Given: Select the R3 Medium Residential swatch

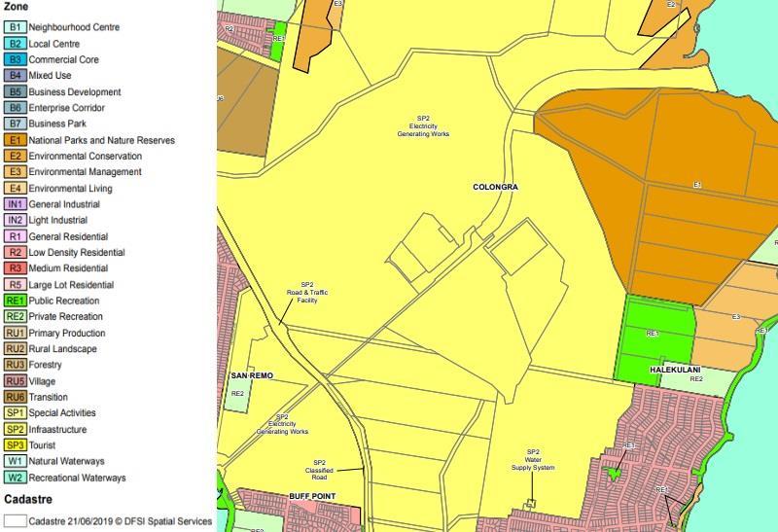Looking at the screenshot, I should (15, 268).
